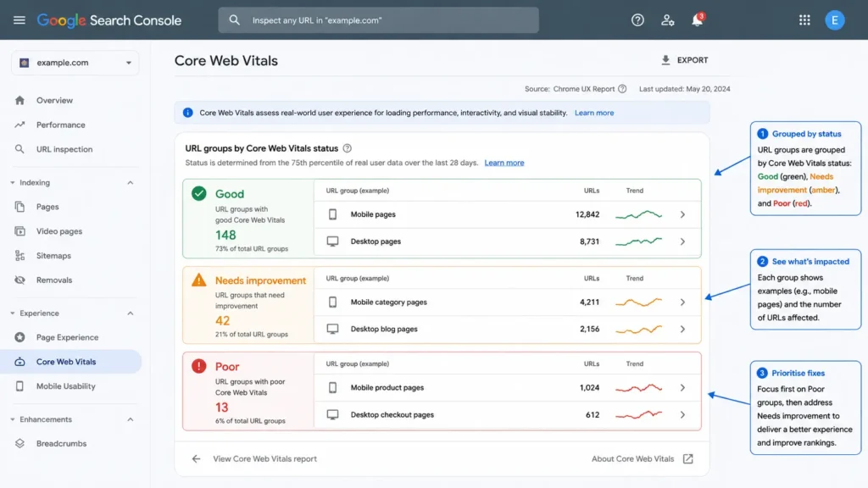Click the Needs improvement count 42
Screen dimensions: 868x488
pos(223,320)
